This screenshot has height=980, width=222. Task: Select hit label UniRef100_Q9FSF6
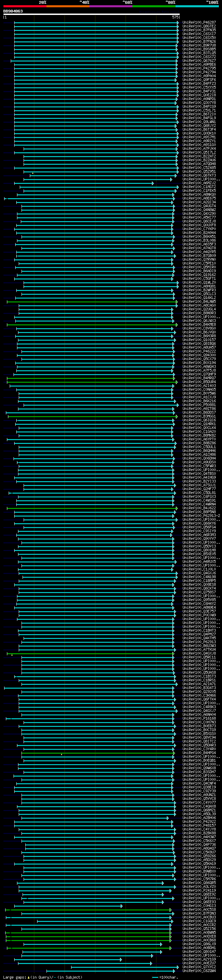coord(199,80)
